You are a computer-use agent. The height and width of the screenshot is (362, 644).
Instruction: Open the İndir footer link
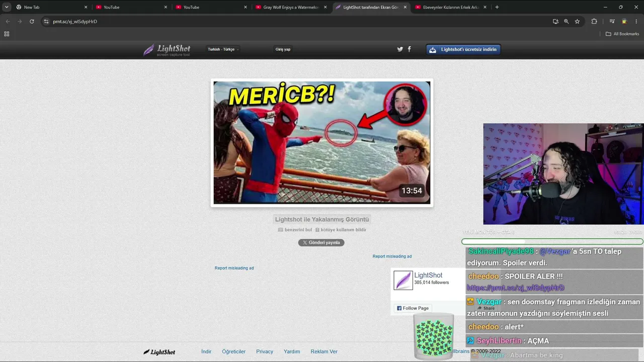(206, 351)
